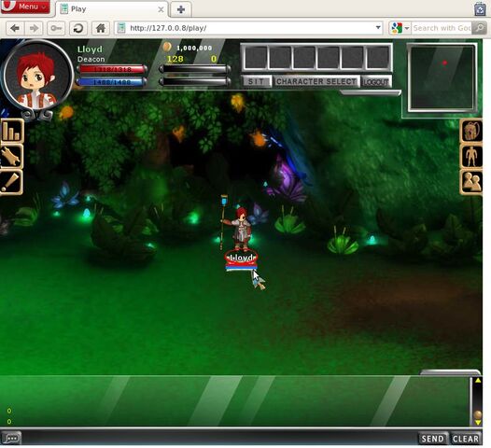491x448 pixels.
Task: Click the red health bar
Action: click(112, 69)
